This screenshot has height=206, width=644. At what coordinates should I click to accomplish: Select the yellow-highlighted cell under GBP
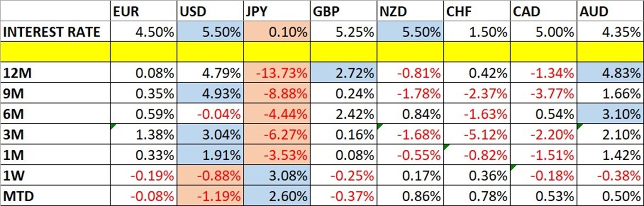pyautogui.click(x=344, y=51)
